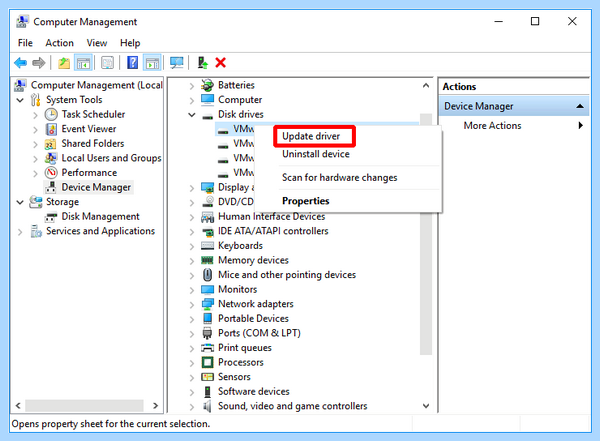Expand the Task Scheduler node arrow
This screenshot has height=441, width=600.
tap(36, 115)
